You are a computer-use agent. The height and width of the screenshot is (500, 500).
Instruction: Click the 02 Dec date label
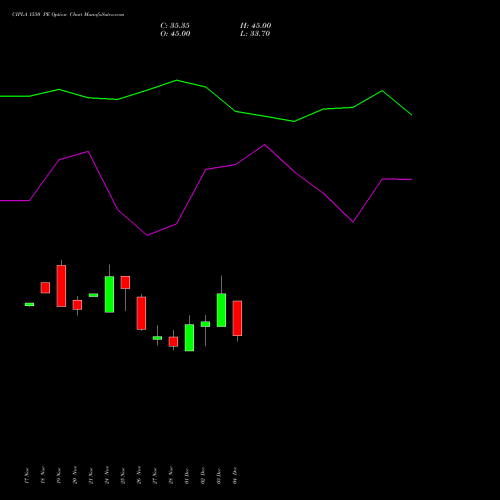[203, 475]
